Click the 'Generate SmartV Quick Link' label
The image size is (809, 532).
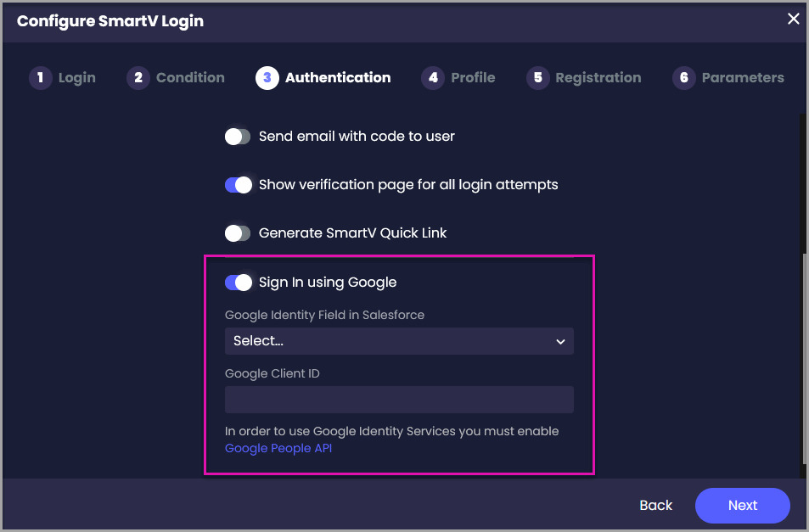point(352,233)
